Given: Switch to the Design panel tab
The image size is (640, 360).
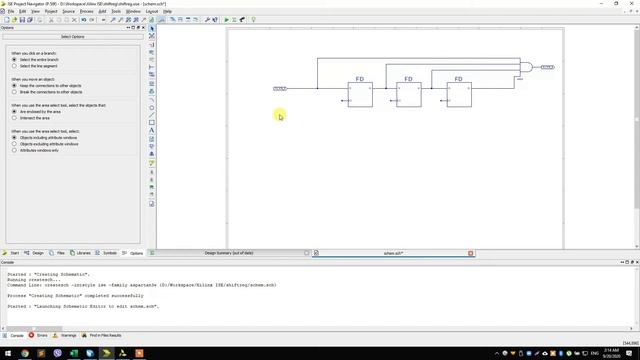Looking at the screenshot, I should [34, 253].
